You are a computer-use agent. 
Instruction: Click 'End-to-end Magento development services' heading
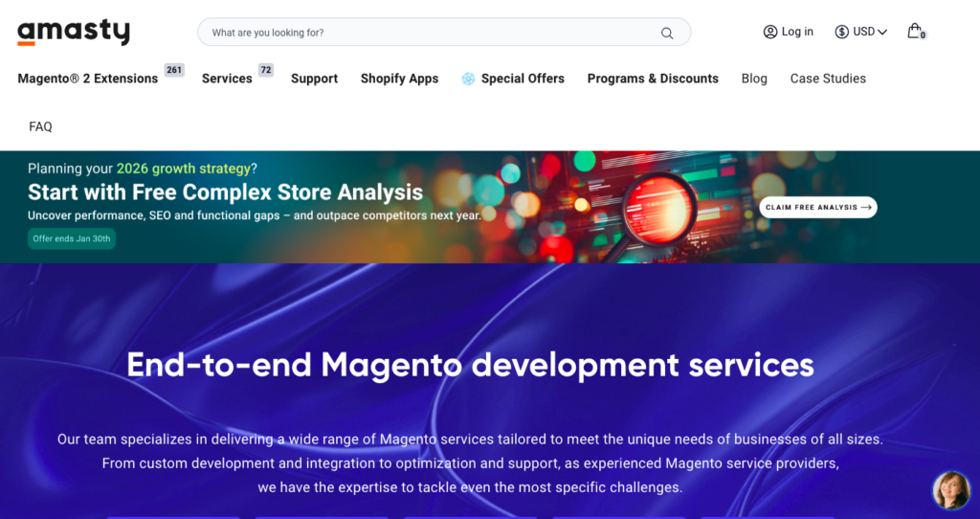[471, 365]
